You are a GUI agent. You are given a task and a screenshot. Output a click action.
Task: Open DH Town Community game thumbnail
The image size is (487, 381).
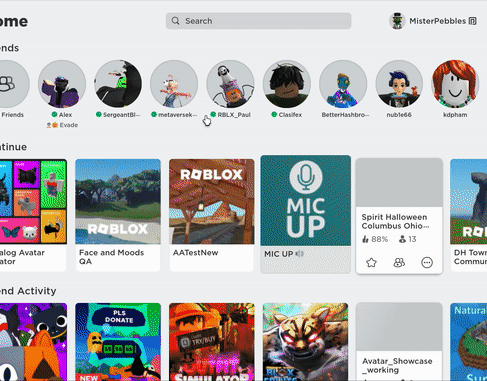pyautogui.click(x=468, y=202)
